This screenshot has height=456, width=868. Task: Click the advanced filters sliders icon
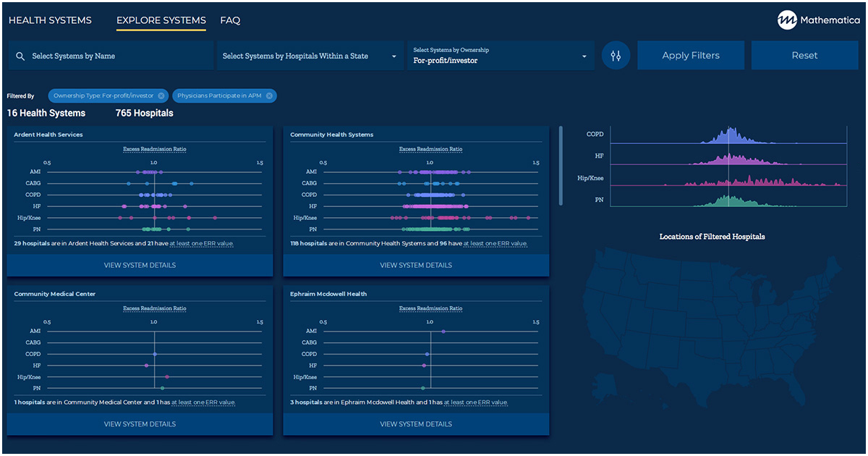click(x=616, y=56)
